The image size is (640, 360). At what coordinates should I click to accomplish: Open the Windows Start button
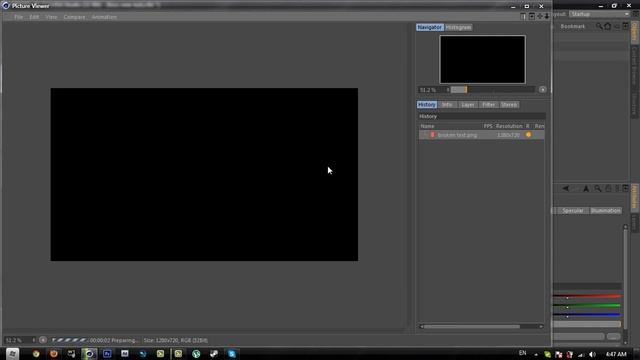tap(12, 354)
